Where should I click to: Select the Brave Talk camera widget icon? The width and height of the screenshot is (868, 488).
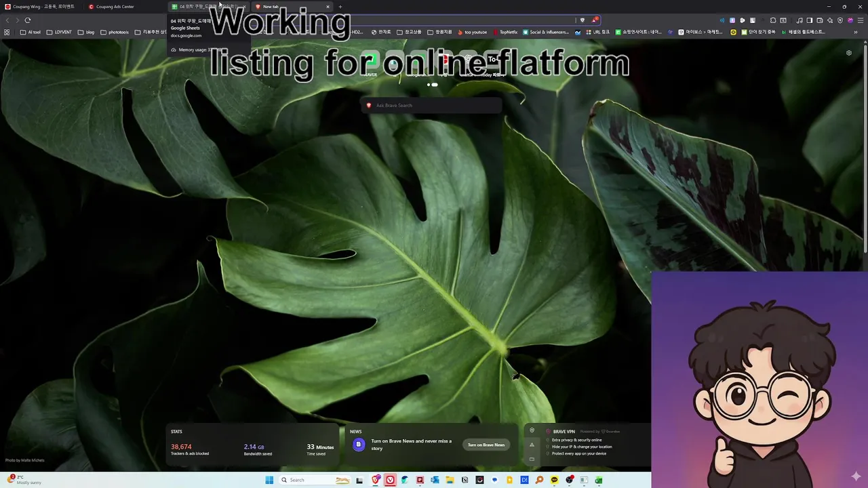[x=532, y=459]
